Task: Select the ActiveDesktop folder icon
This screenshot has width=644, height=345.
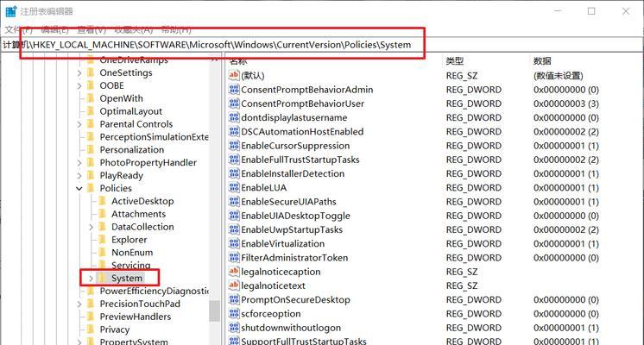Action: 102,201
